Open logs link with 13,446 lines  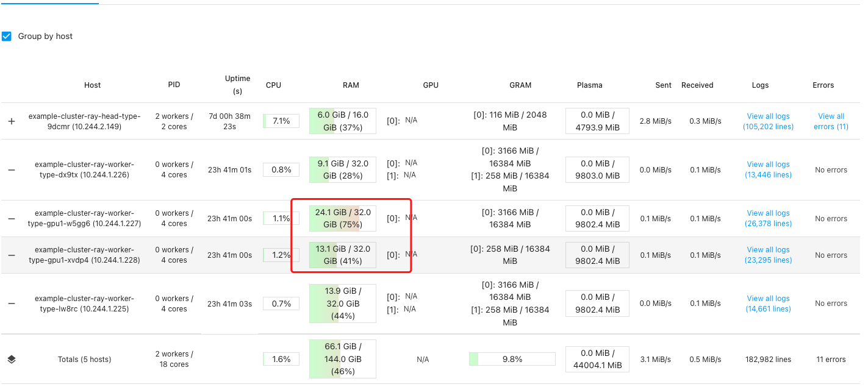point(768,169)
